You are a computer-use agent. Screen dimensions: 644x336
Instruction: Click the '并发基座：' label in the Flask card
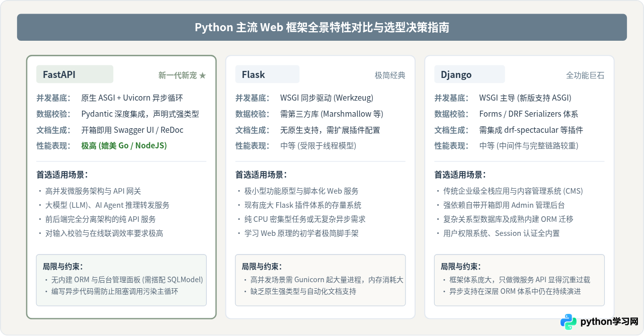click(253, 98)
